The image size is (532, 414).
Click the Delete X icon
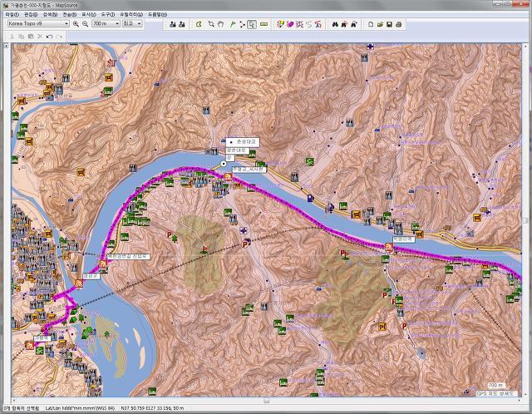[x=40, y=37]
